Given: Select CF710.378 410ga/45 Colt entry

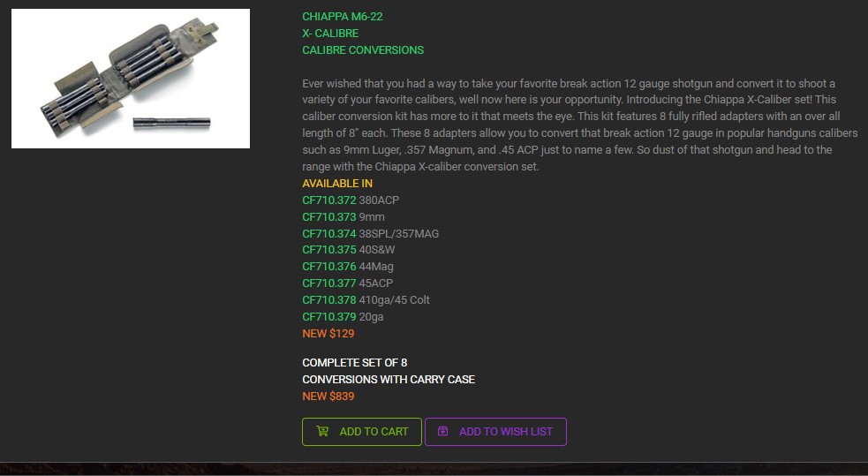Looking at the screenshot, I should pyautogui.click(x=366, y=300).
